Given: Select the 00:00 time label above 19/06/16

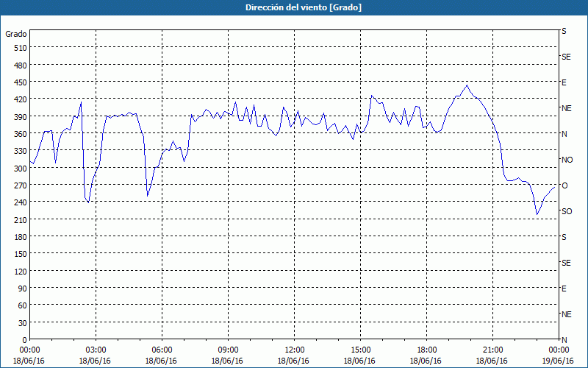Looking at the screenshot, I should [x=559, y=350].
